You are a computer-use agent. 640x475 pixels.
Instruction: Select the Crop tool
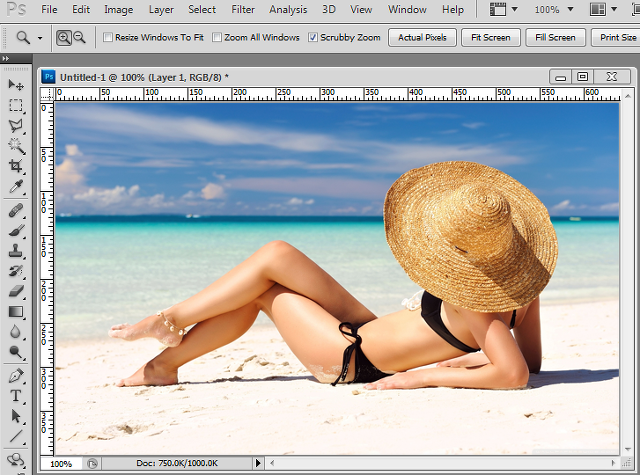click(x=16, y=166)
